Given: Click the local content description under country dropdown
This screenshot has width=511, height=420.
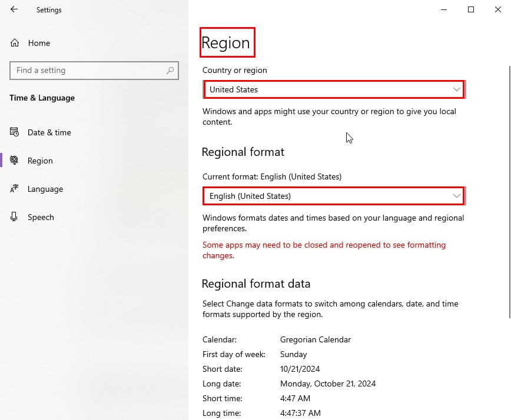Looking at the screenshot, I should click(x=329, y=116).
